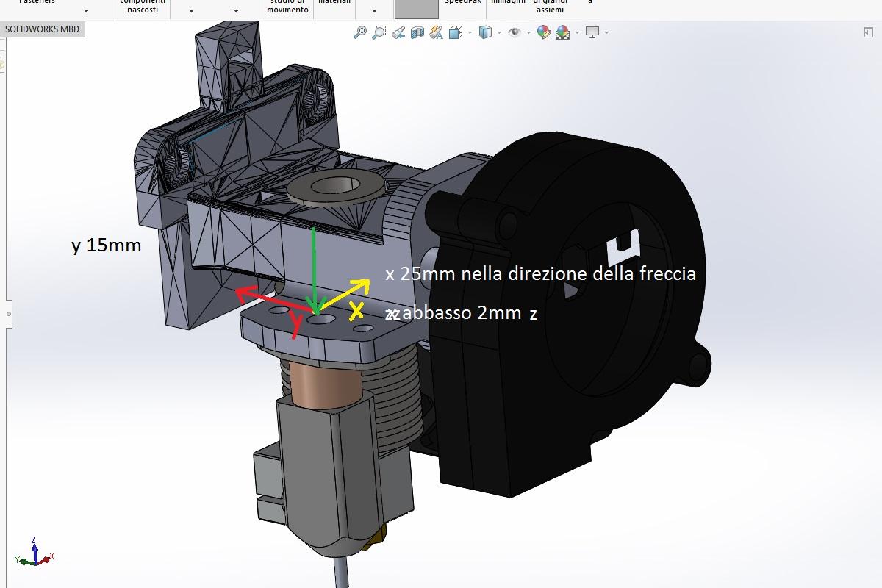Open Dynamic Annotation Views icon
This screenshot has width=882, height=588.
437,32
